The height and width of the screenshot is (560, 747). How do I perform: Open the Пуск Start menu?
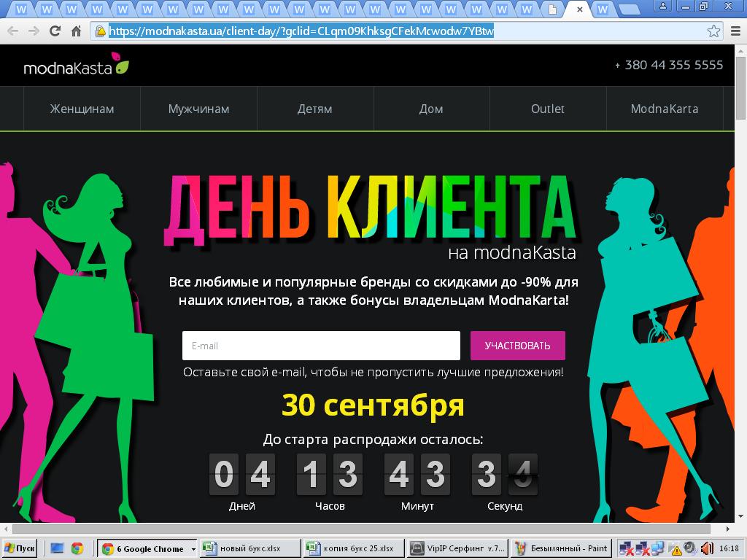click(19, 548)
